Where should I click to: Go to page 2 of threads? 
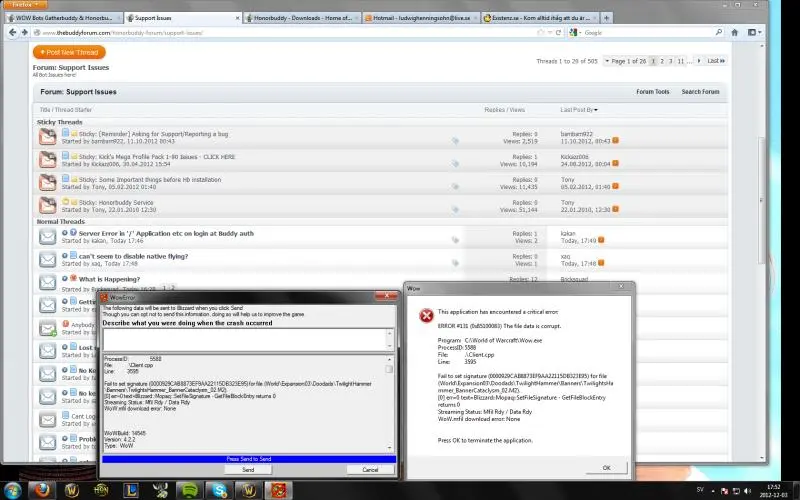point(662,61)
